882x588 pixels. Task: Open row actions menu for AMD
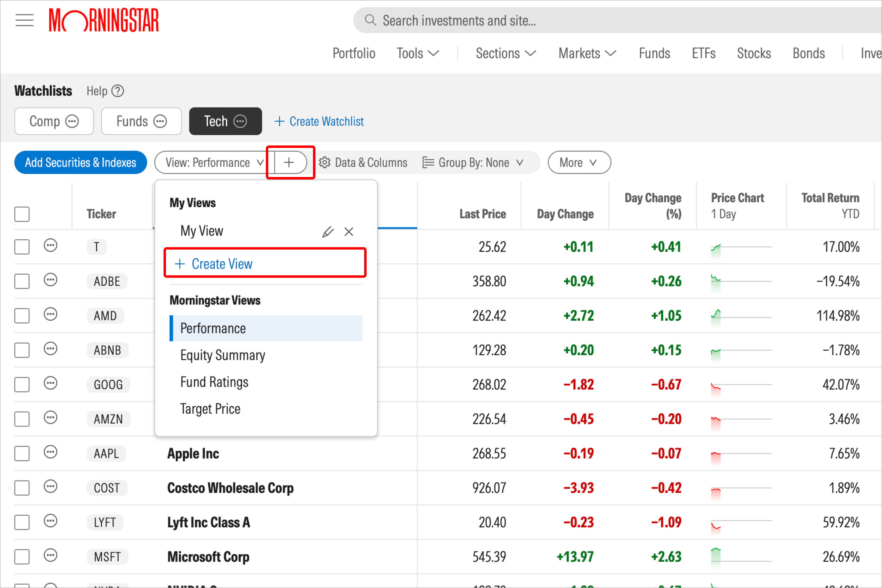point(50,314)
